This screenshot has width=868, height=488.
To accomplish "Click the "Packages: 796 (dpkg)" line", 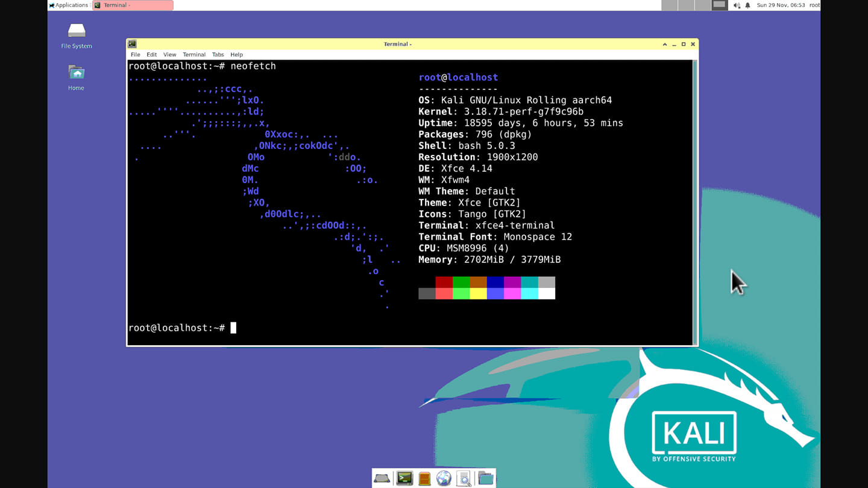I will click(x=475, y=134).
